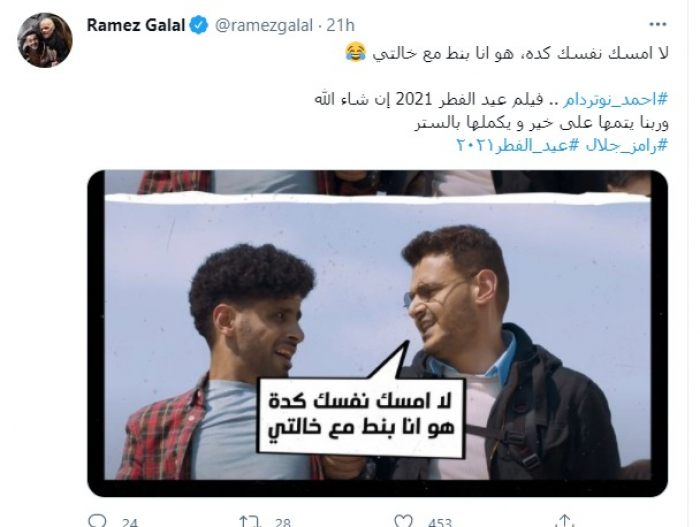
Task: Click the likes count 453
Action: point(439,522)
